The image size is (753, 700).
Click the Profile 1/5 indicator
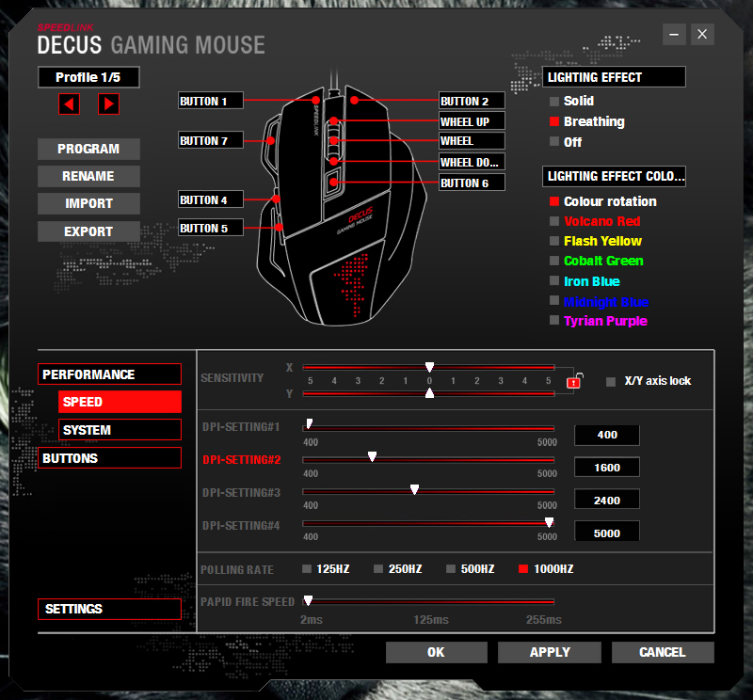(88, 77)
